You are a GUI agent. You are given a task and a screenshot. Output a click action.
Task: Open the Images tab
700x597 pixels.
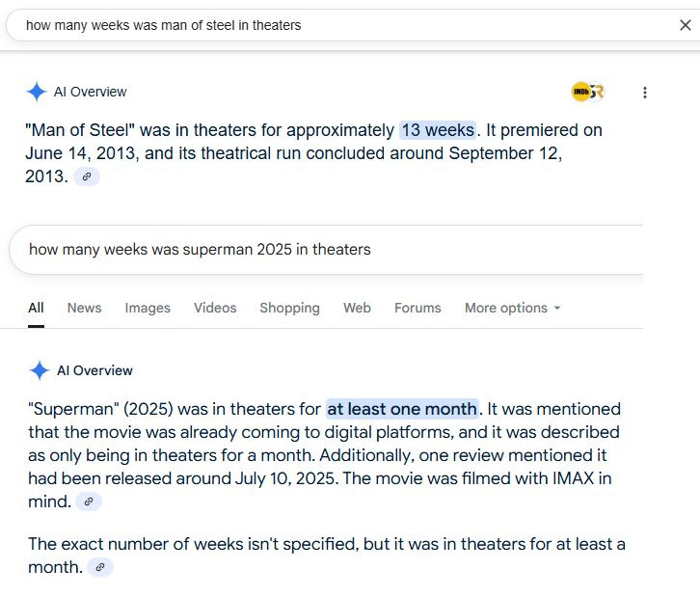(148, 308)
